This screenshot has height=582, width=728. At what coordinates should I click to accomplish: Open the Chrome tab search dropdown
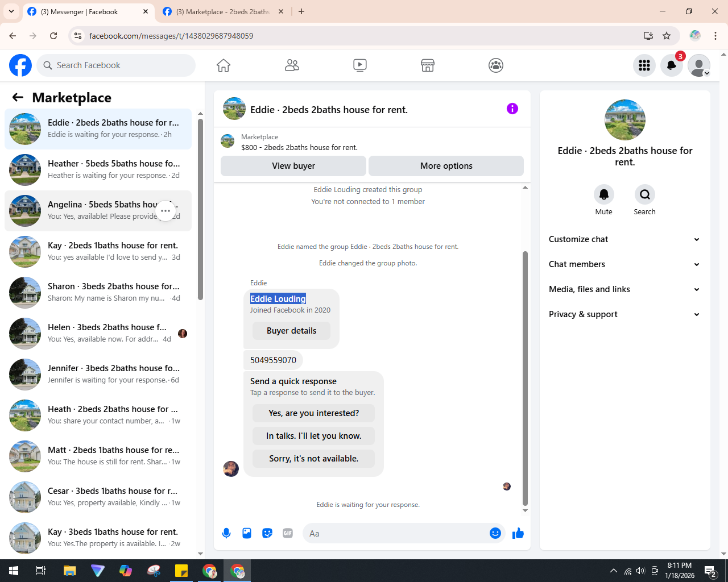click(11, 11)
